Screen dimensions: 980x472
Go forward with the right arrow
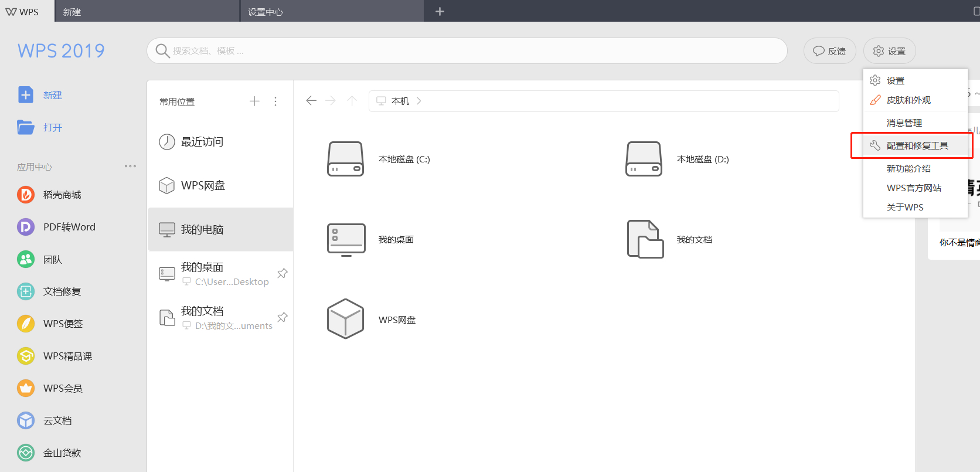331,101
